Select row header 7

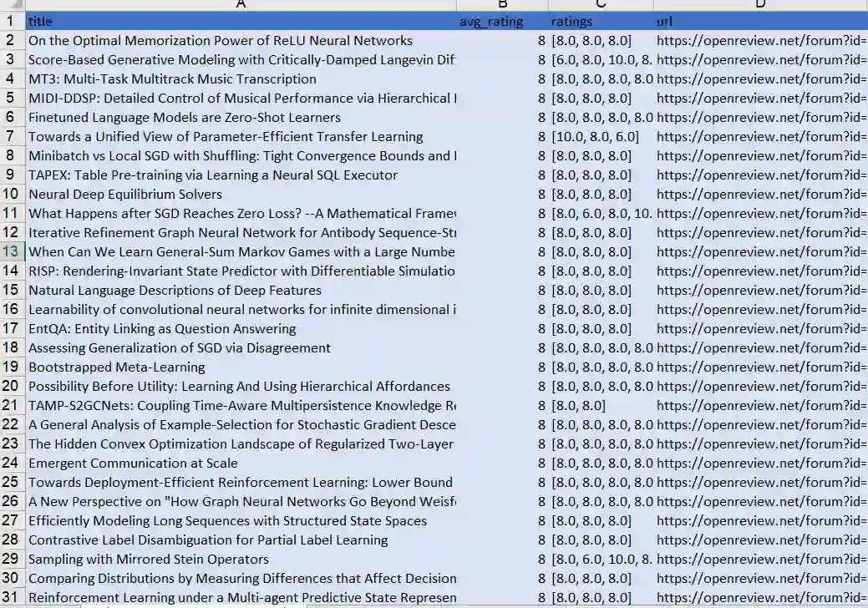[x=13, y=137]
